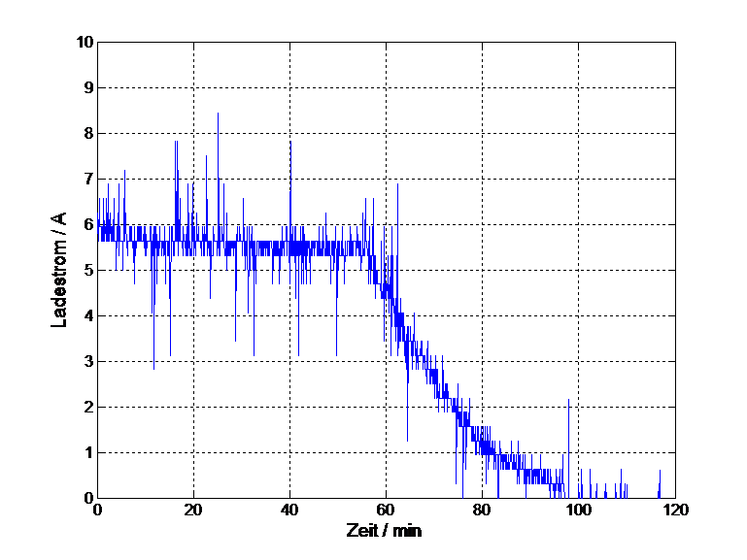Click the y-axis tick label 7
Viewport: 747px width, 560px height.
[87, 180]
